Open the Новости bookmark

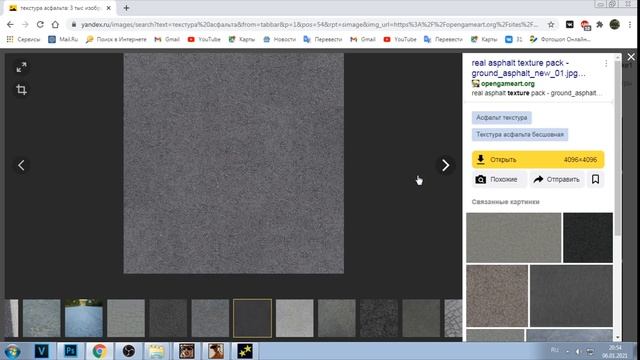[280, 39]
